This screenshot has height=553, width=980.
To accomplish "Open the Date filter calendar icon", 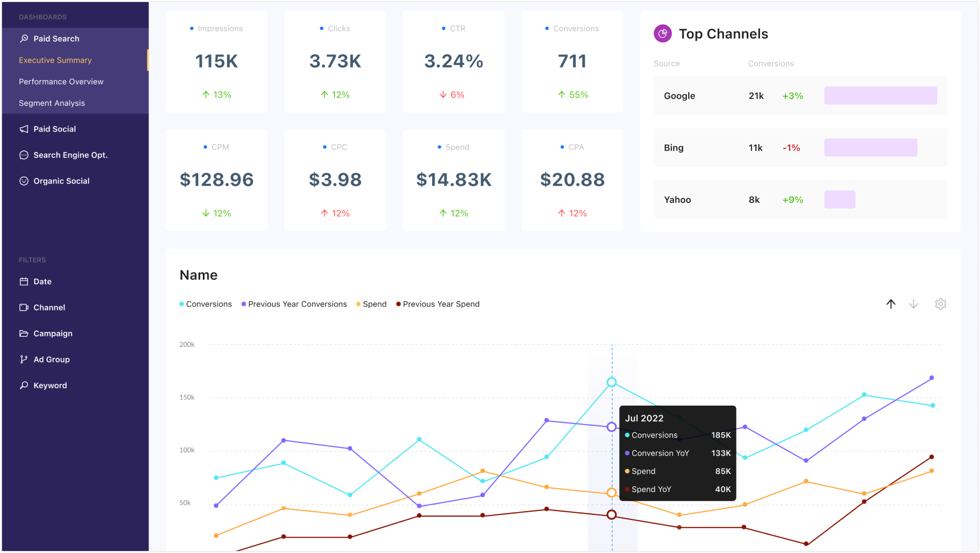I will (24, 281).
